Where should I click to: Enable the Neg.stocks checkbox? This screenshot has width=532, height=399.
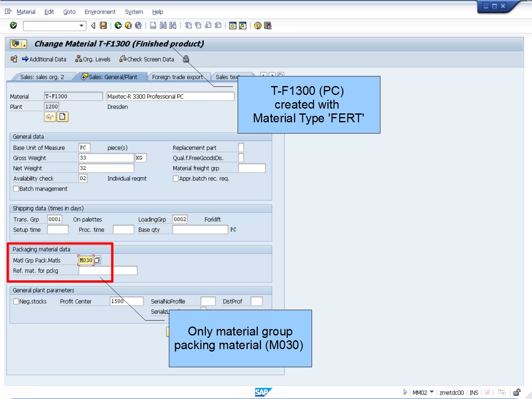click(16, 301)
